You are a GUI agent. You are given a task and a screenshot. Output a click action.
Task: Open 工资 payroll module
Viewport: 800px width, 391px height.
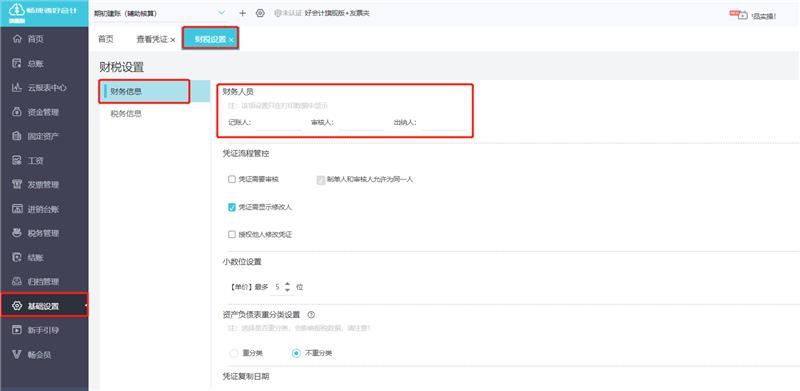click(x=44, y=161)
